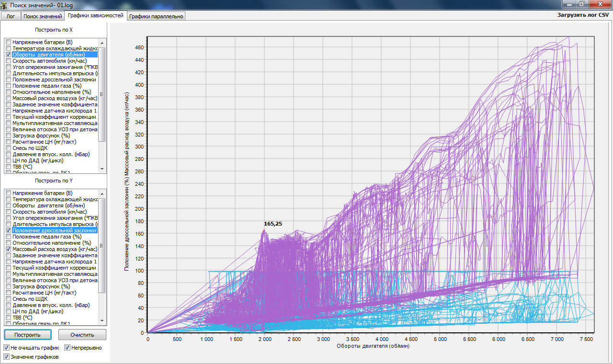Check Мультипликативная составляющая in the X list
The height and width of the screenshot is (364, 613).
[x=8, y=123]
